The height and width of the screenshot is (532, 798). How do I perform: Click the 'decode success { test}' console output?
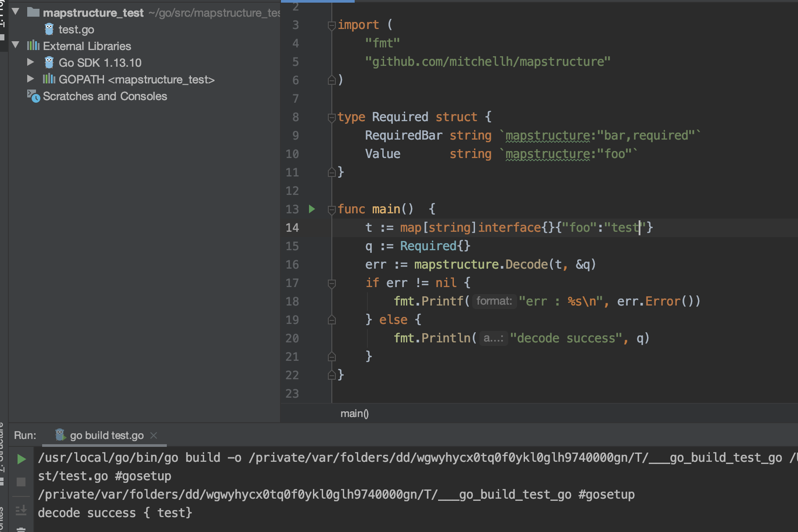pos(115,513)
